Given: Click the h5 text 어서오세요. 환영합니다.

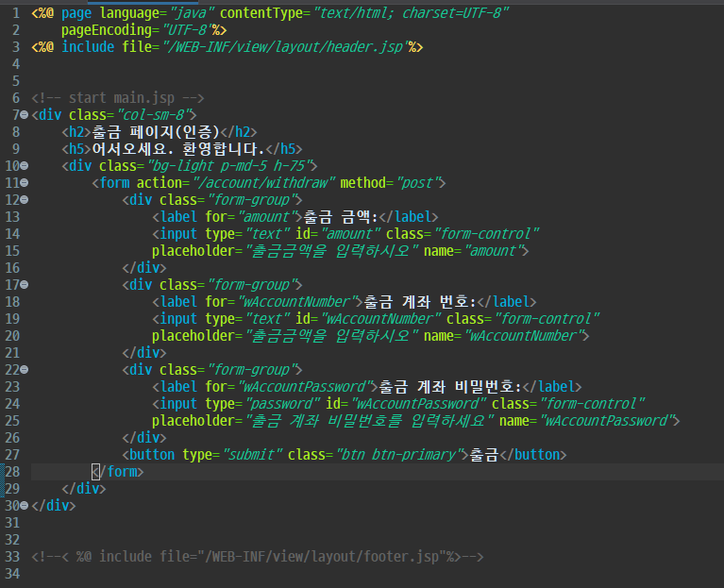Looking at the screenshot, I should pos(178,148).
